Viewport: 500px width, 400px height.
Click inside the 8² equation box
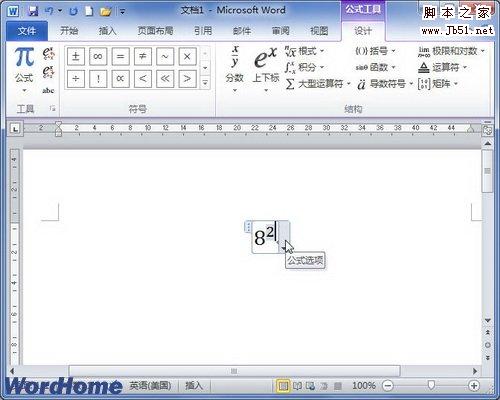265,237
